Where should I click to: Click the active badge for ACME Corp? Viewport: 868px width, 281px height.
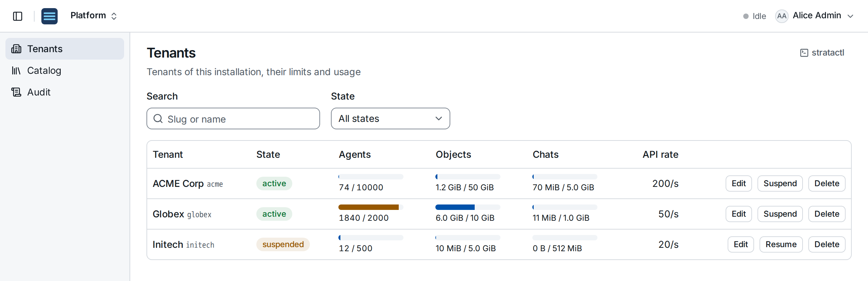click(x=274, y=183)
